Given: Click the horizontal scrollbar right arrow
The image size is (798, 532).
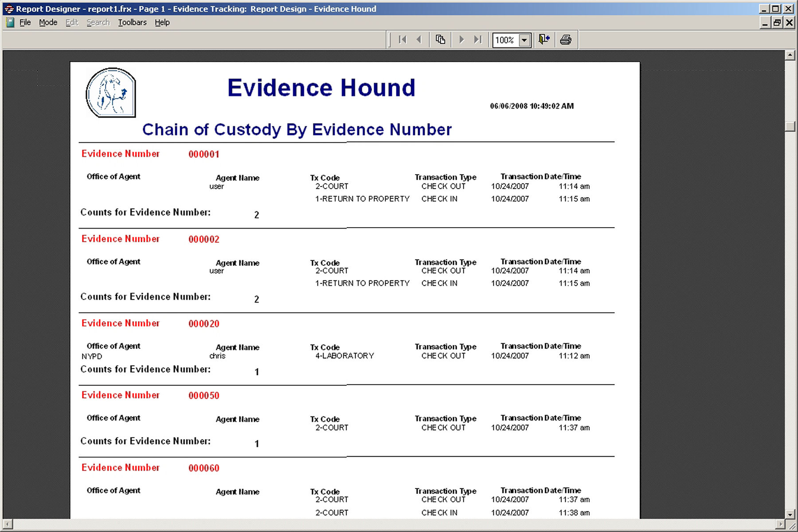Looking at the screenshot, I should pyautogui.click(x=780, y=524).
